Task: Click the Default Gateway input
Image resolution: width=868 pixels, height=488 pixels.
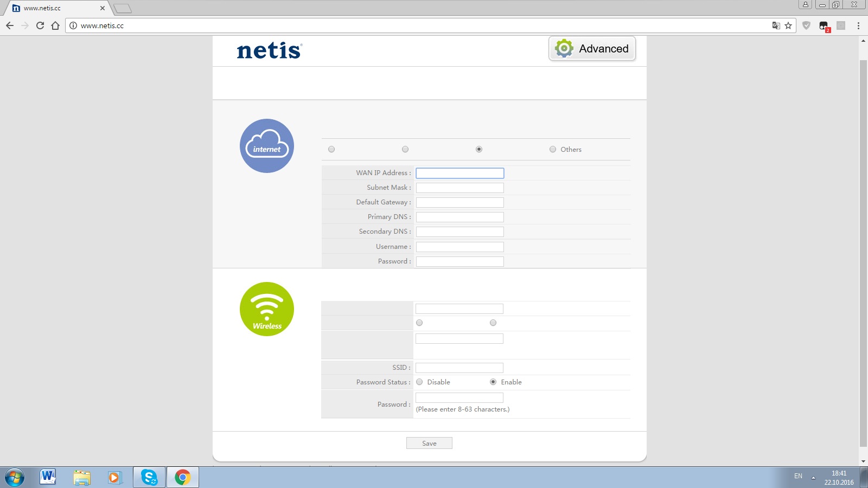Action: coord(460,202)
